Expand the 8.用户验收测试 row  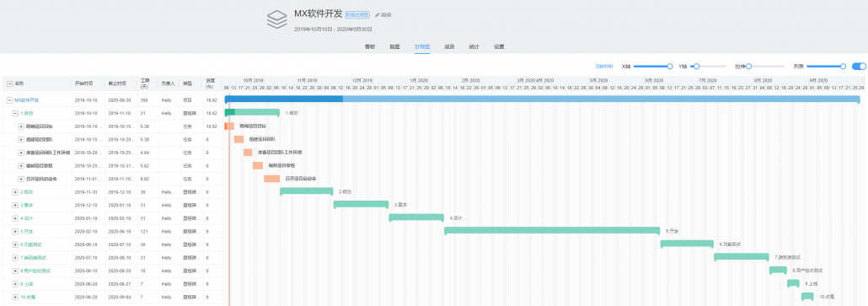point(15,271)
